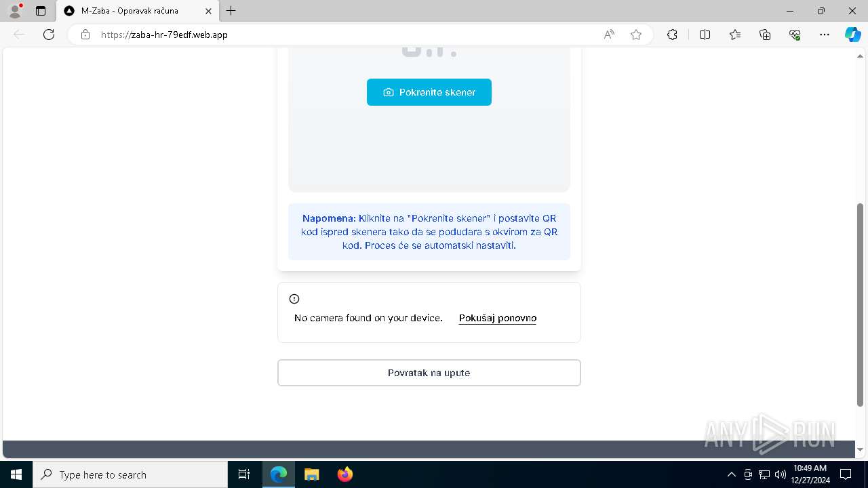Click the Read aloud icon
The image size is (868, 488).
point(609,35)
